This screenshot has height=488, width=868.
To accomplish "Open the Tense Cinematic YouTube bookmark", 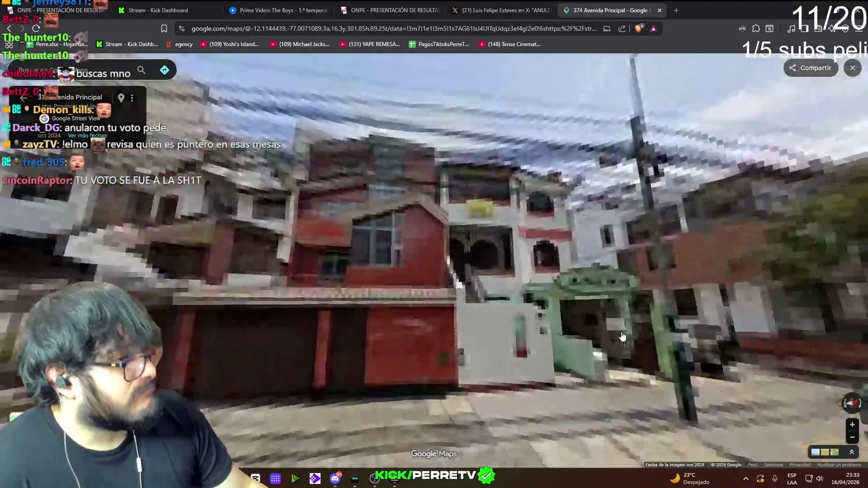I will 509,44.
